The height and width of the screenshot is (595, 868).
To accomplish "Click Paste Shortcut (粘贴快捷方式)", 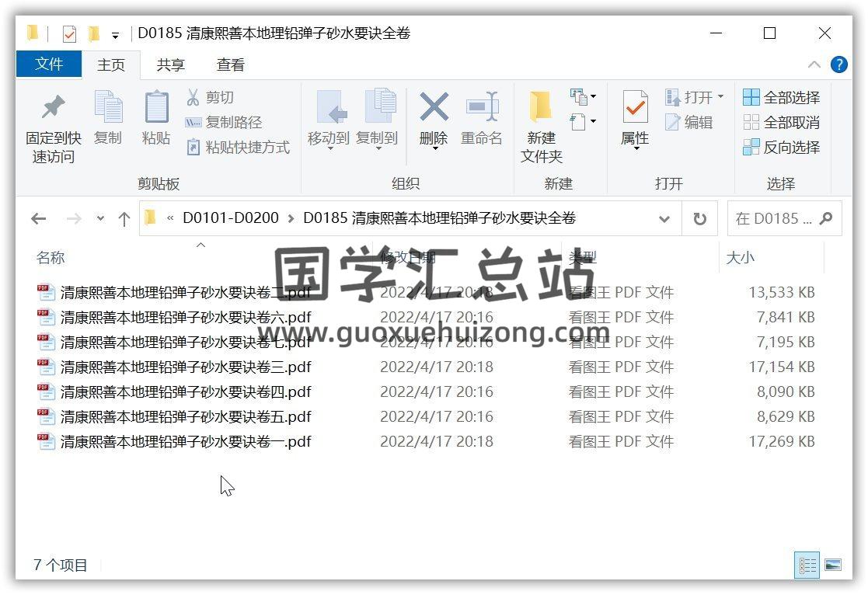I will [238, 148].
